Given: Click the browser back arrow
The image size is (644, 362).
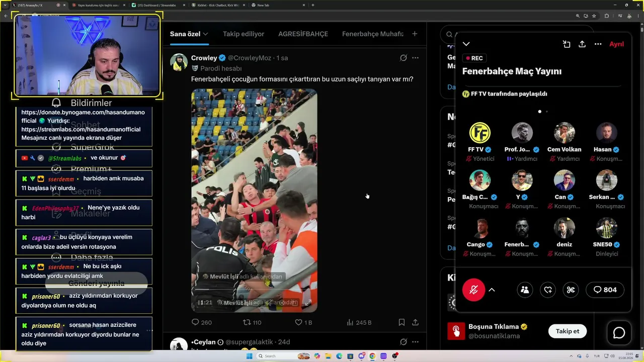Looking at the screenshot, I should [x=6, y=16].
